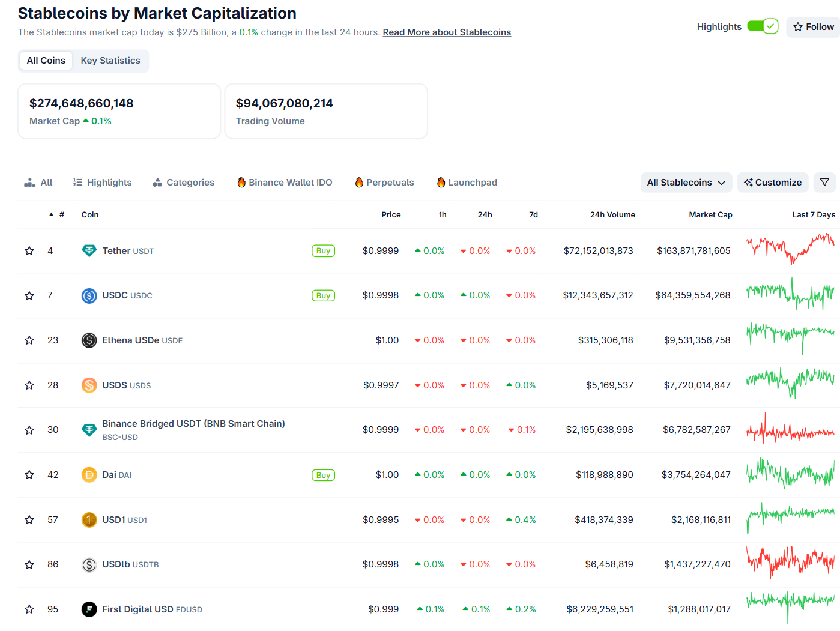
Task: Open the Perpetuals tab
Action: tap(384, 183)
